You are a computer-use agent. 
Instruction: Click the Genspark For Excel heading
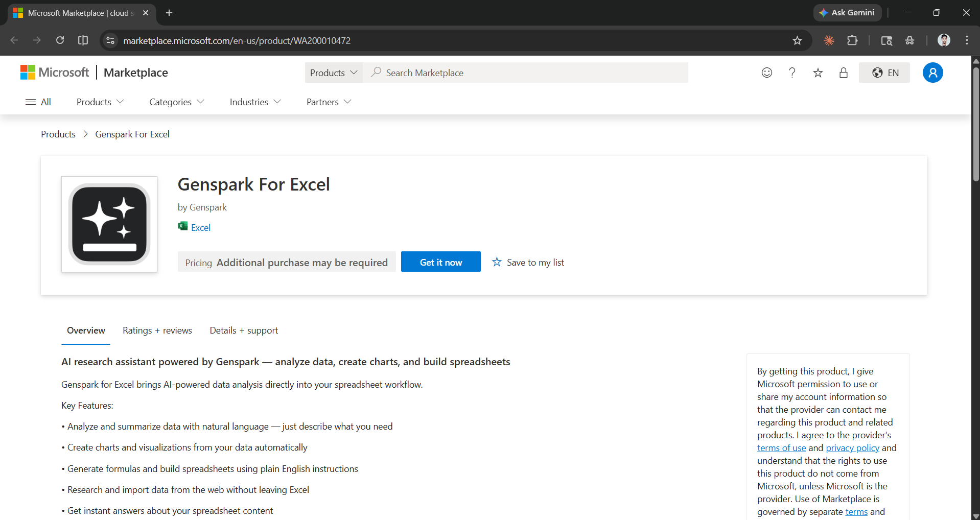point(253,184)
